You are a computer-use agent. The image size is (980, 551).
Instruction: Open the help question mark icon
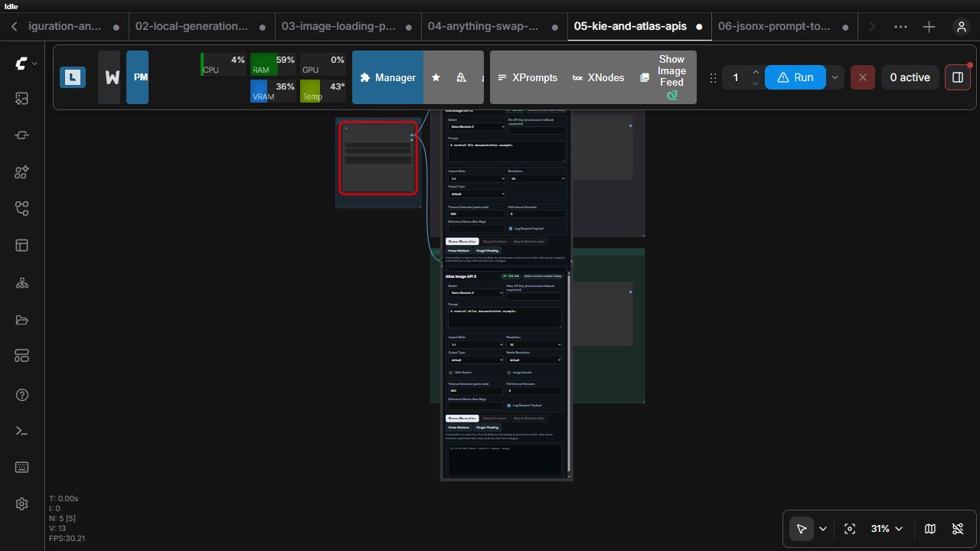pos(21,395)
